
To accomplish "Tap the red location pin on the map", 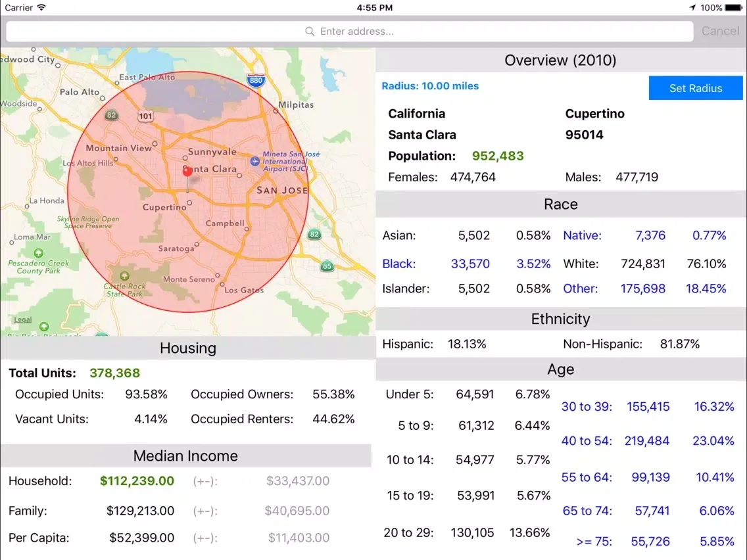I will tap(187, 171).
